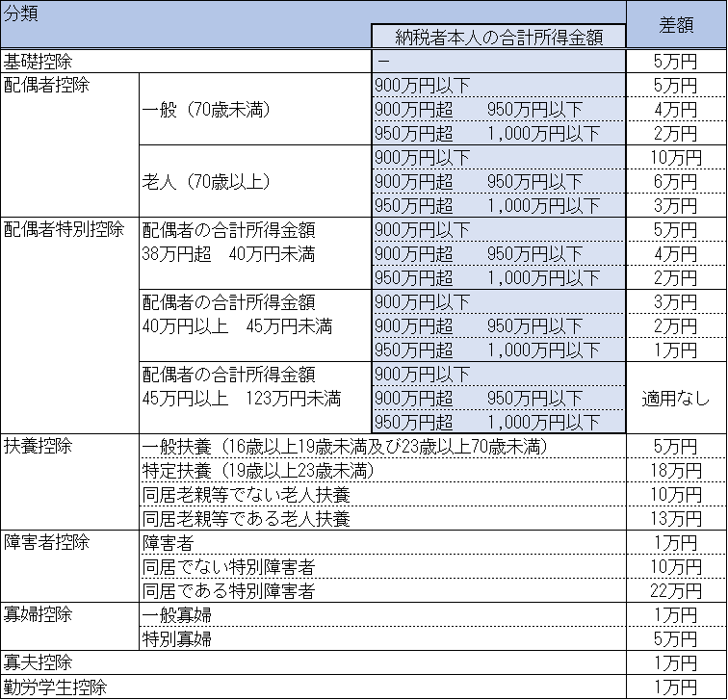The height and width of the screenshot is (700, 728).
Task: Select the third 950万円超 1,000万円以下 row
Action: [x=498, y=277]
